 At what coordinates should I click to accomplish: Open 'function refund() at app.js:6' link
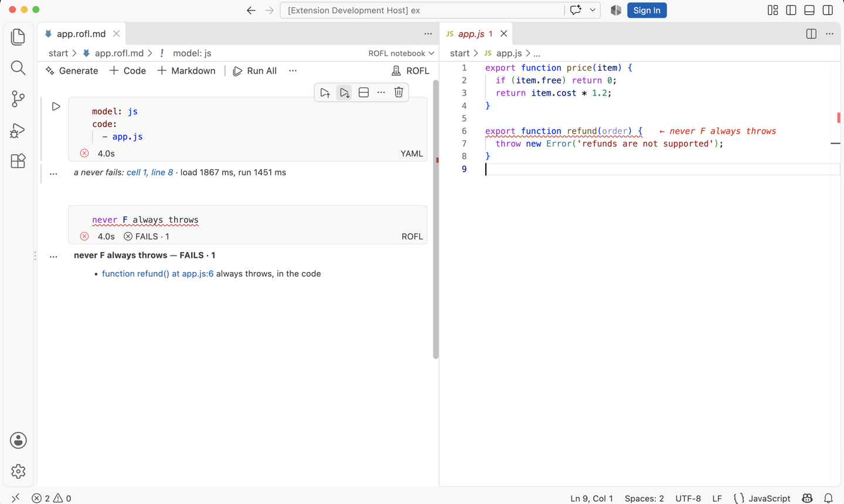click(158, 274)
